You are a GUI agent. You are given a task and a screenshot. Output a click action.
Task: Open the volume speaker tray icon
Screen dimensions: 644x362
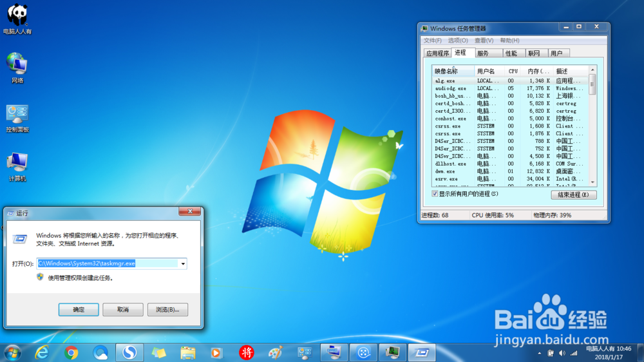[x=562, y=353]
